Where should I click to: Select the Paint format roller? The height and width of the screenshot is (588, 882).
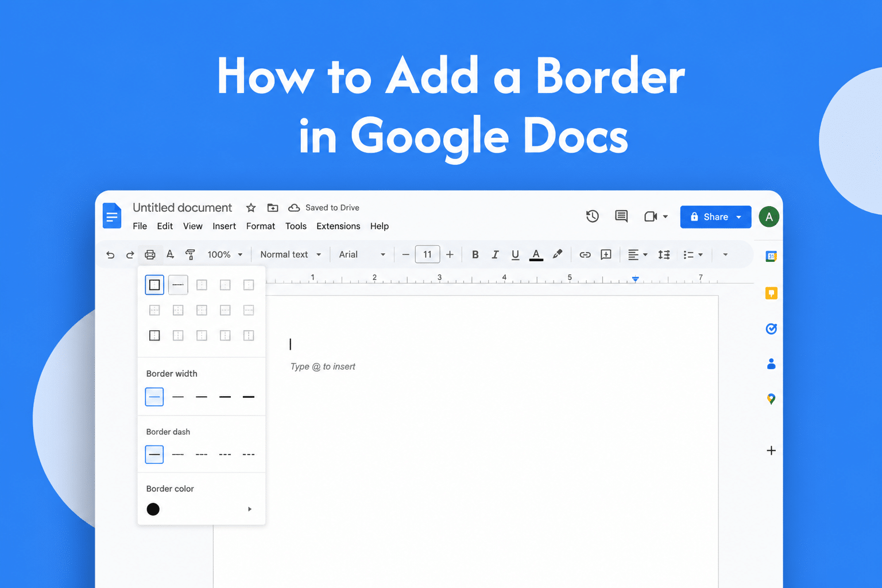coord(190,254)
